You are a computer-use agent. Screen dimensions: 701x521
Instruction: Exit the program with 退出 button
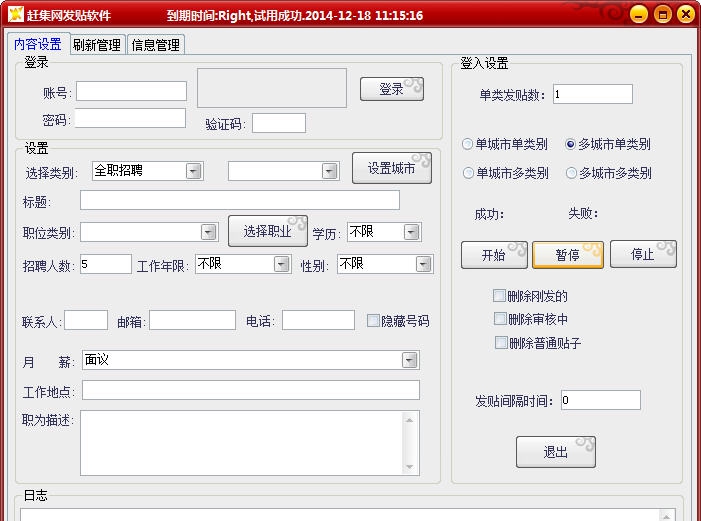click(x=556, y=452)
